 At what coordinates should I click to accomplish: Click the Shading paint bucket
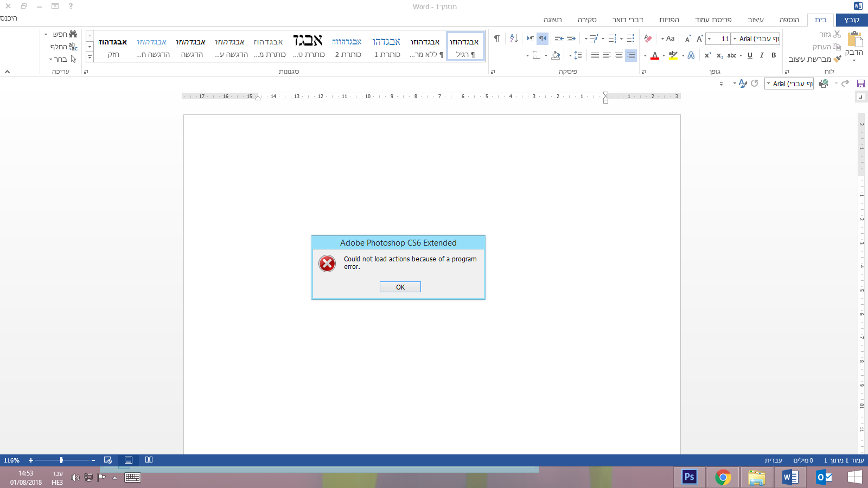[556, 55]
